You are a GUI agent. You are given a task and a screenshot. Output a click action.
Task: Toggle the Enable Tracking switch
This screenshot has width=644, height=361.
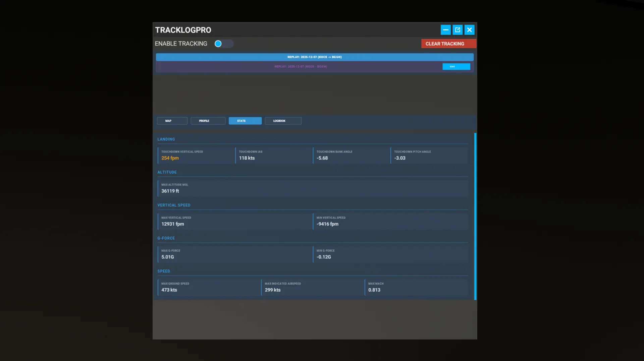223,44
